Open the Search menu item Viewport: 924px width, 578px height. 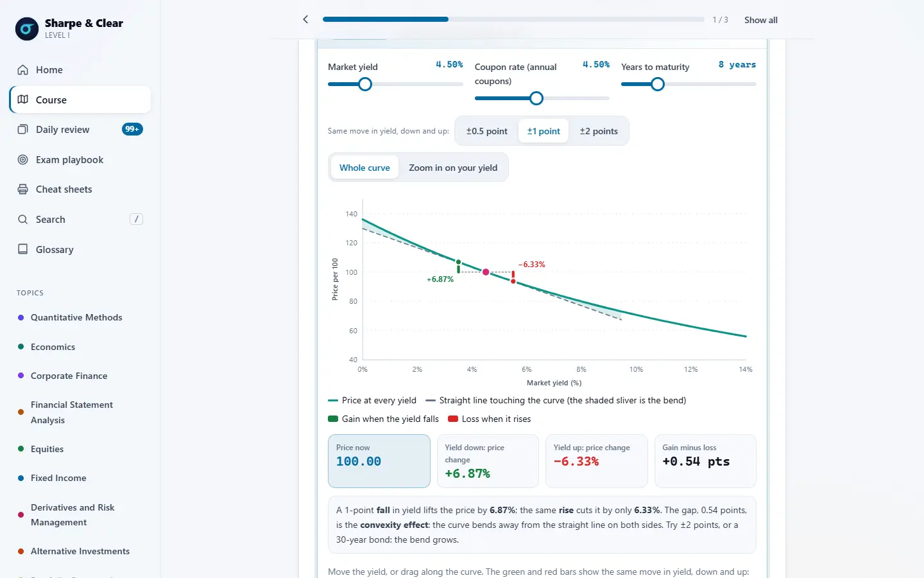pos(80,220)
